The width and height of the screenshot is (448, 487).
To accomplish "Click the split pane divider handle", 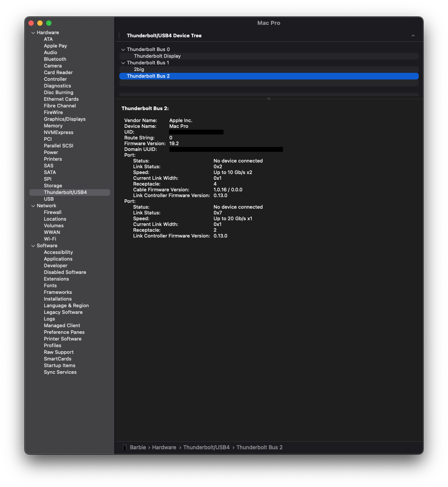I will tap(269, 99).
